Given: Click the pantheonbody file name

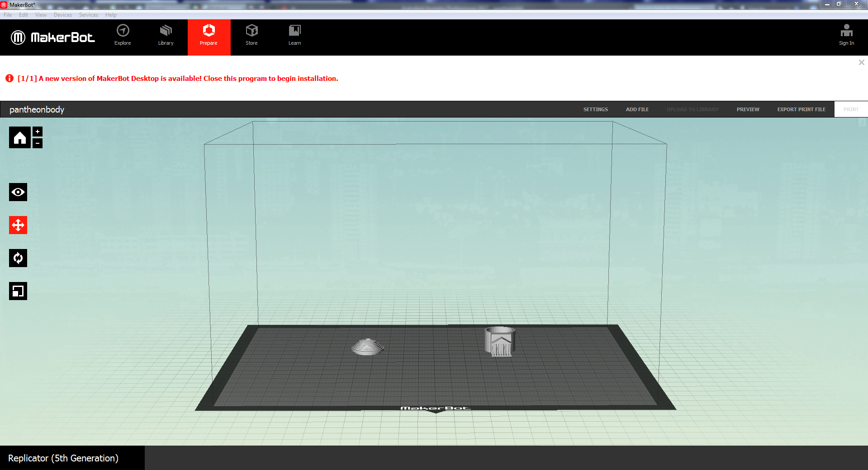Looking at the screenshot, I should 37,109.
